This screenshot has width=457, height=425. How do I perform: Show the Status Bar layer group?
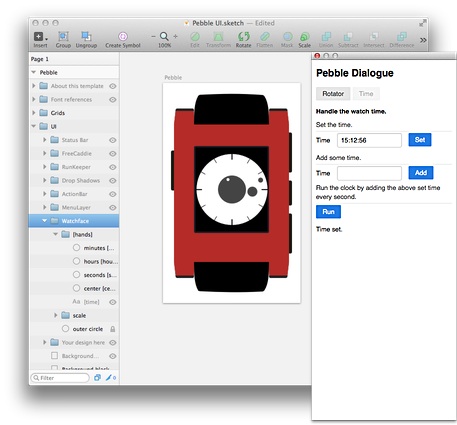[x=113, y=140]
